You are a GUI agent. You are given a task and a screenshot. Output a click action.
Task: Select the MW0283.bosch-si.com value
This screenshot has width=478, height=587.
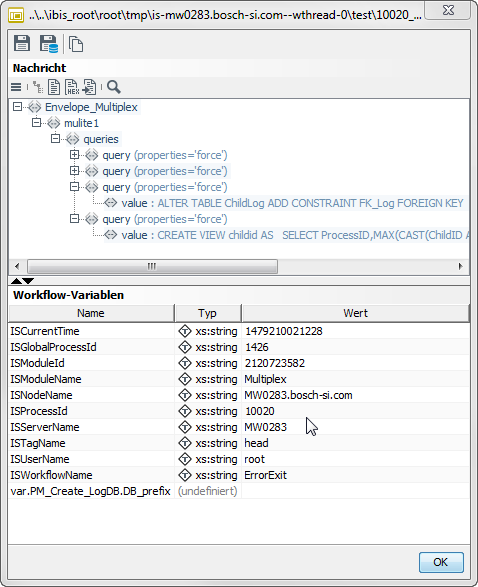298,395
